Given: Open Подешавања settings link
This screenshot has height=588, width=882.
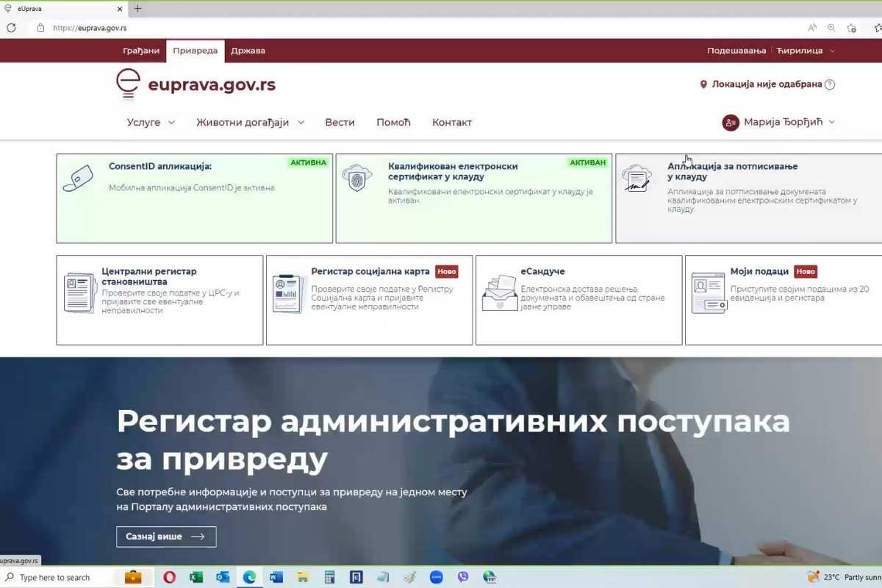Looking at the screenshot, I should (x=736, y=51).
